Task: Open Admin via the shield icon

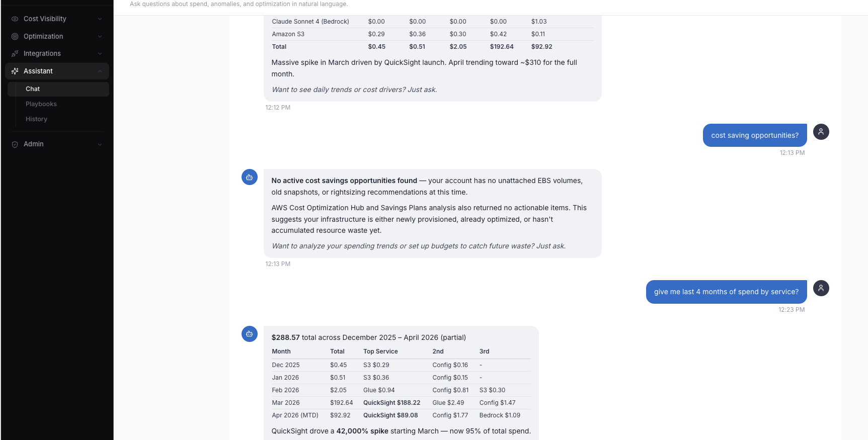Action: point(14,144)
